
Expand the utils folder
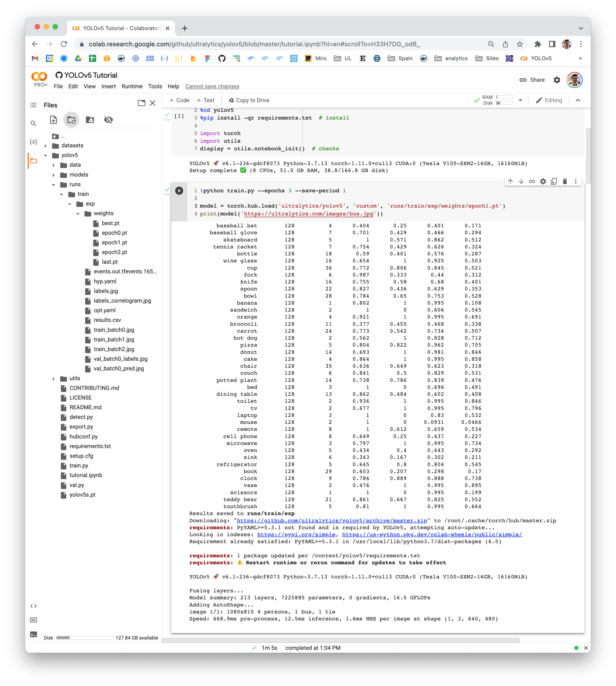tap(53, 379)
